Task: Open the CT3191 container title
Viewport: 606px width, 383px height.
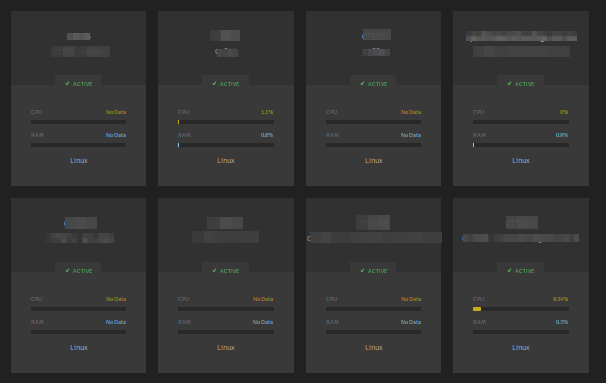Action: tap(522, 223)
